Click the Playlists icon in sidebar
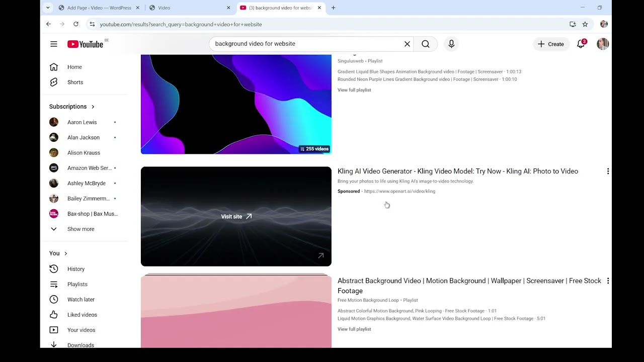Screen dimensions: 644x362 pos(54,284)
